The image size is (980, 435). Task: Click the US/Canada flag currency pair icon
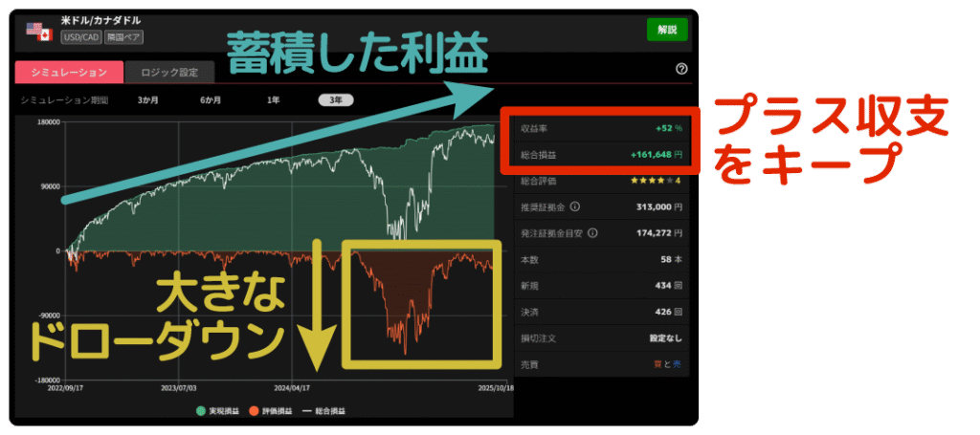[39, 31]
